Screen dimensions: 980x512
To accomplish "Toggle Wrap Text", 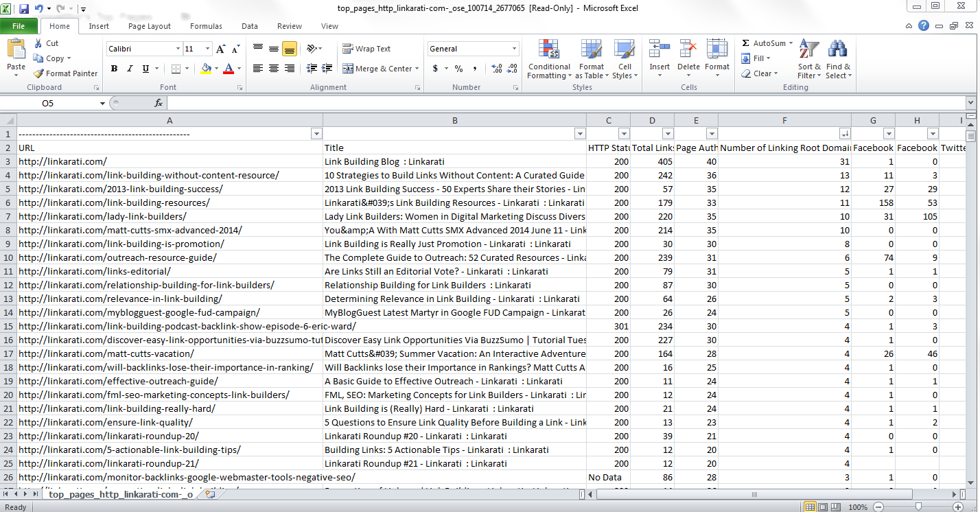I will pos(366,49).
